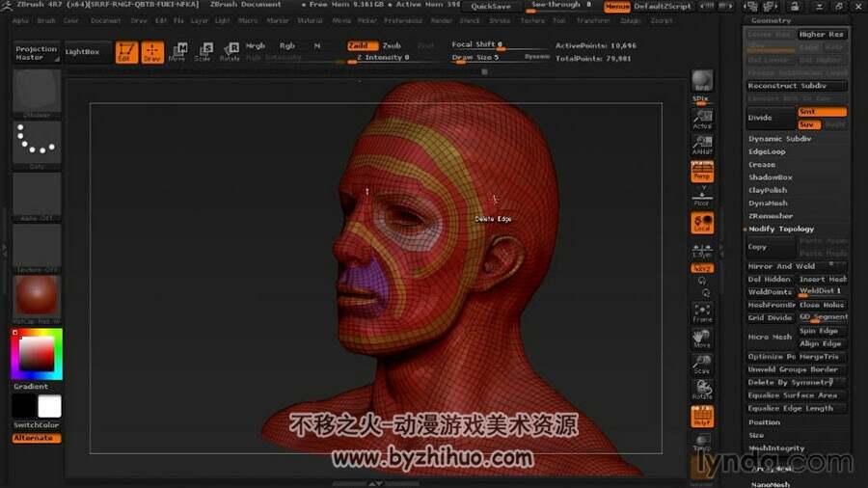Screen dimensions: 868x488
Task: Toggle the XYZ rotation mode button
Action: pos(702,268)
